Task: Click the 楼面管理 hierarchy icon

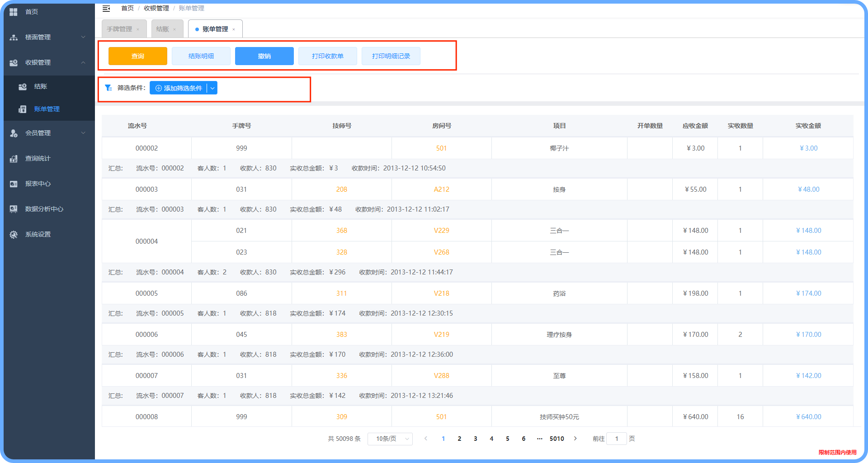Action: [x=14, y=37]
